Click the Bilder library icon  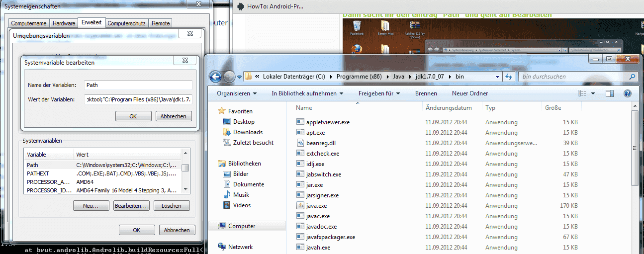[x=227, y=174]
